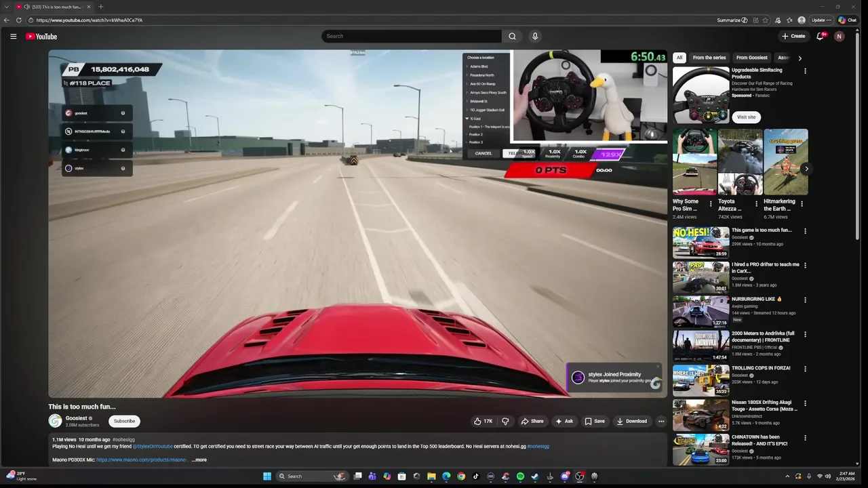Click the main video player
The height and width of the screenshot is (488, 868).
(x=357, y=223)
